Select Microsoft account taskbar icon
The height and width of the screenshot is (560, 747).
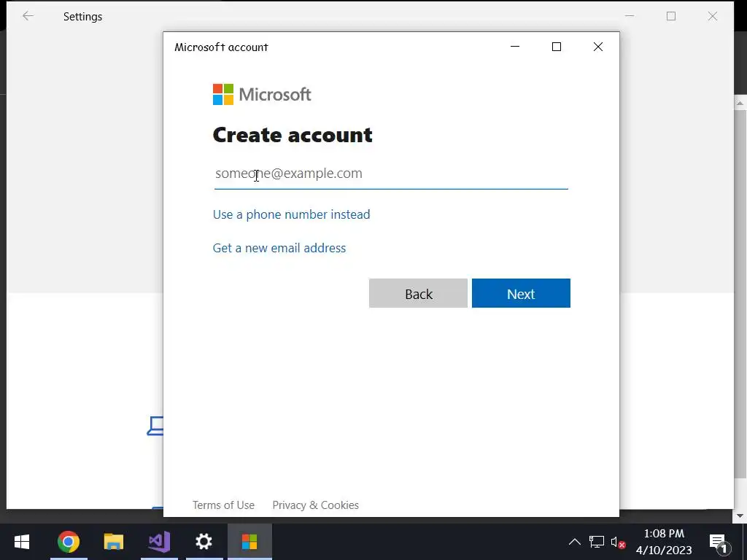pos(249,542)
